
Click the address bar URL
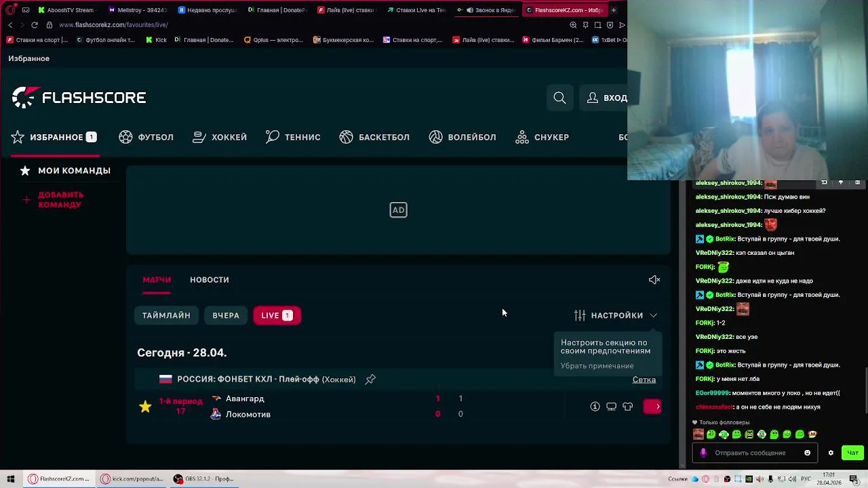113,25
